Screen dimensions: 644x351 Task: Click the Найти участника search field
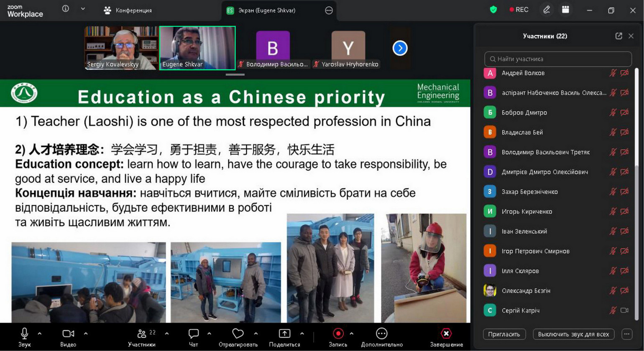point(558,59)
